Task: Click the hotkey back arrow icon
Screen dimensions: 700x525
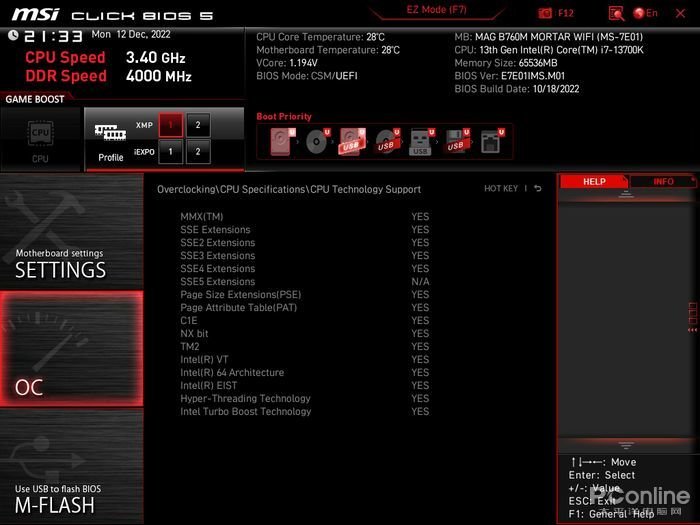Action: point(538,188)
